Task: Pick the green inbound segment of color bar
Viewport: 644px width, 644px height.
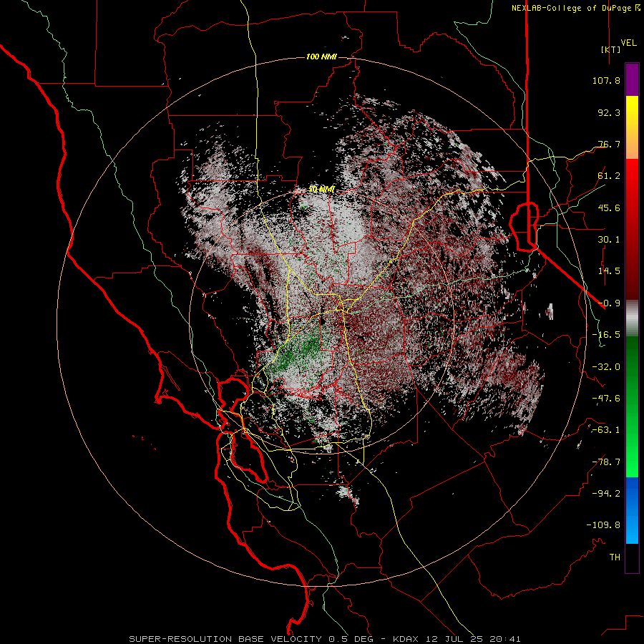Action: (x=632, y=406)
